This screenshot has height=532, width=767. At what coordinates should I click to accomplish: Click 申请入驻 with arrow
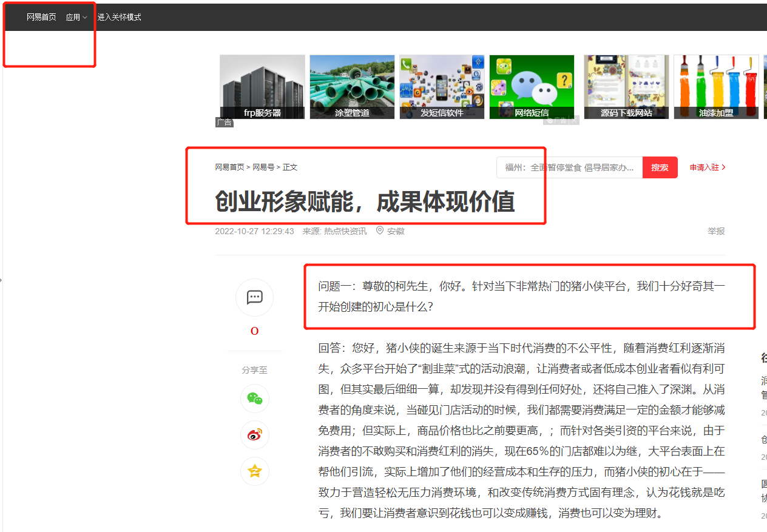pyautogui.click(x=707, y=167)
